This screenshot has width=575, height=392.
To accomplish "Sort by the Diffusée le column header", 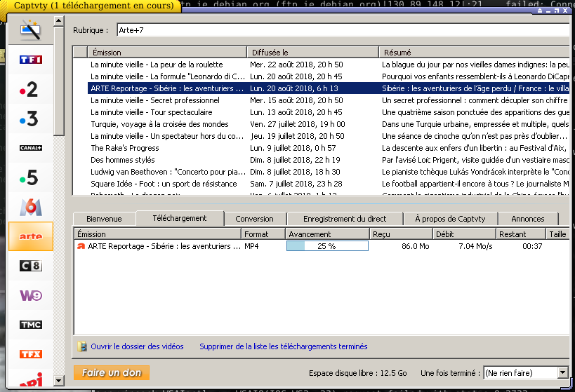I will [312, 53].
